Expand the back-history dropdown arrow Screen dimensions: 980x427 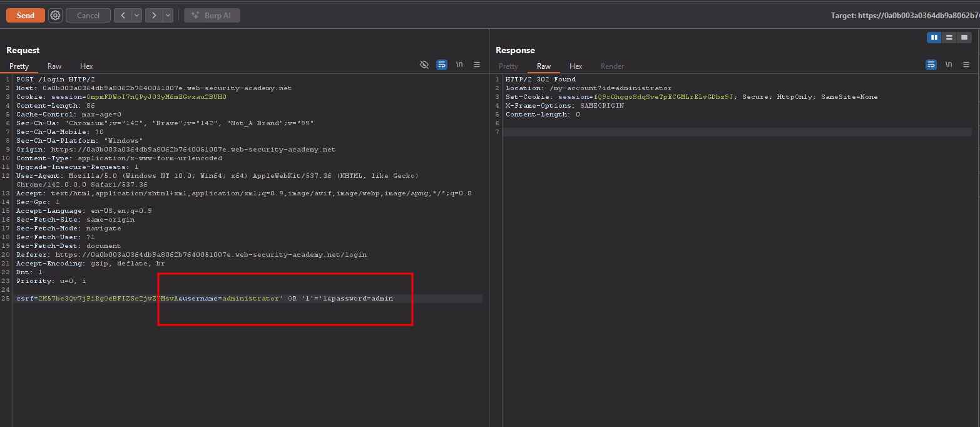coord(136,16)
